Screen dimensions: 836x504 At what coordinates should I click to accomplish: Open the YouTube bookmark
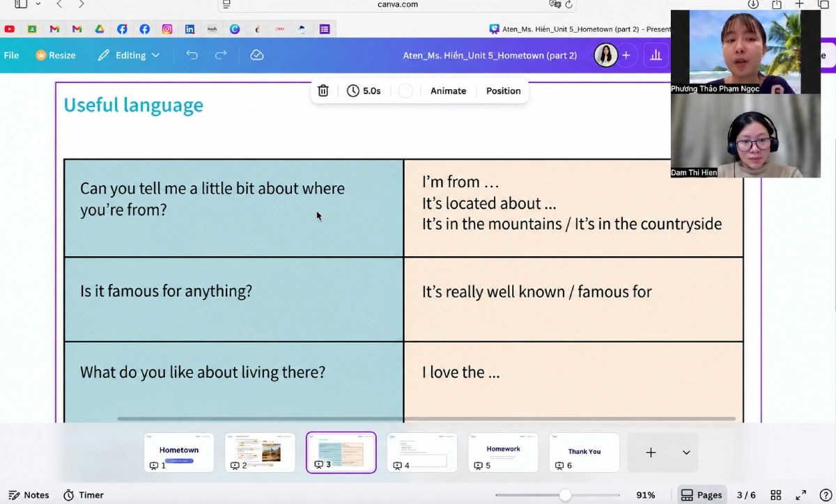tap(9, 29)
